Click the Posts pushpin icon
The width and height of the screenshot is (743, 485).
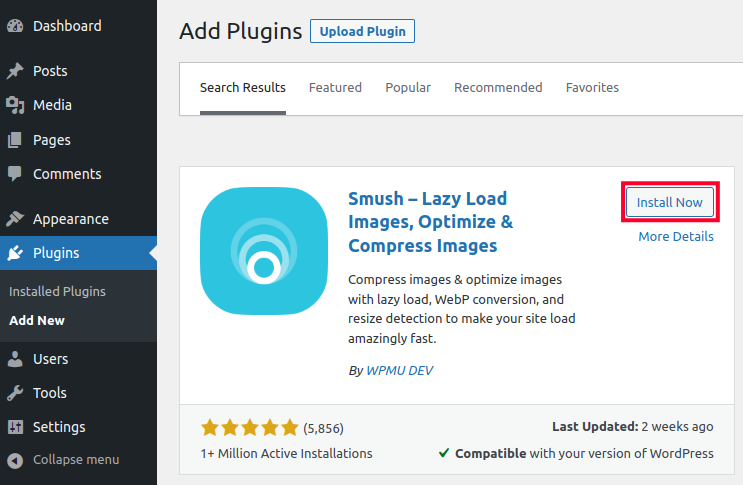click(x=15, y=71)
